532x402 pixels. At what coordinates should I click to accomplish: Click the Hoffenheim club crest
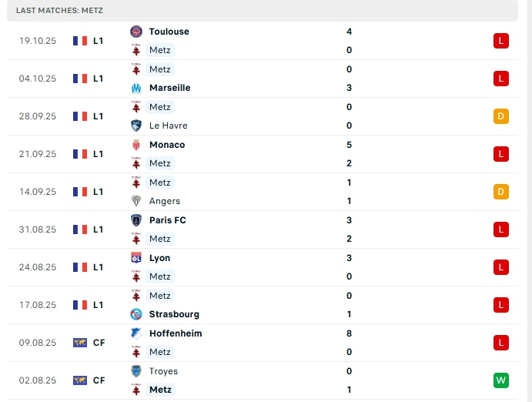click(136, 333)
